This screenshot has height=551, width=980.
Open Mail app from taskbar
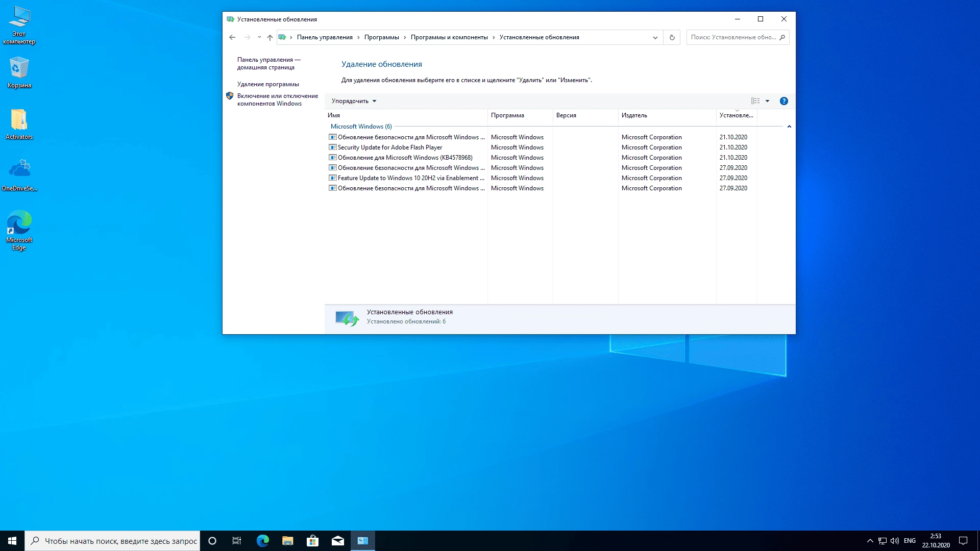[337, 541]
